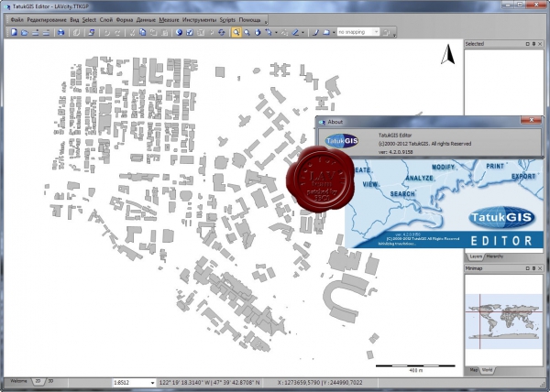Open the Помощь menu
The image size is (550, 392).
[x=249, y=20]
